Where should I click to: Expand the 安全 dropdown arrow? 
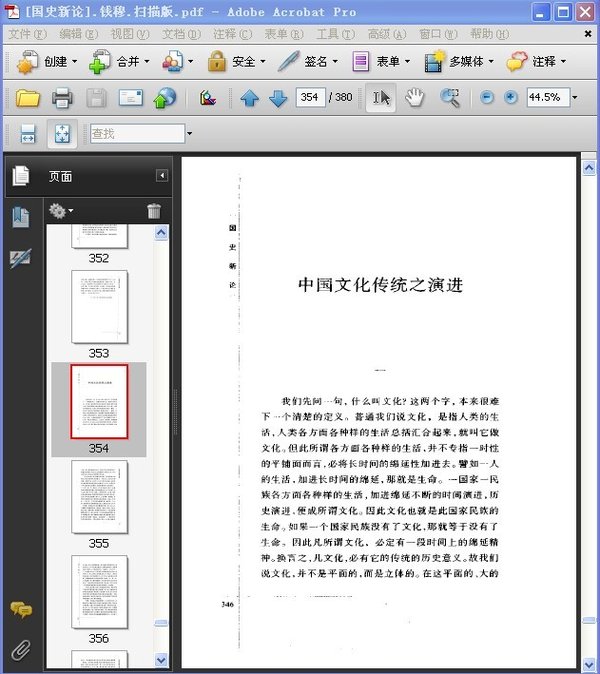point(263,62)
